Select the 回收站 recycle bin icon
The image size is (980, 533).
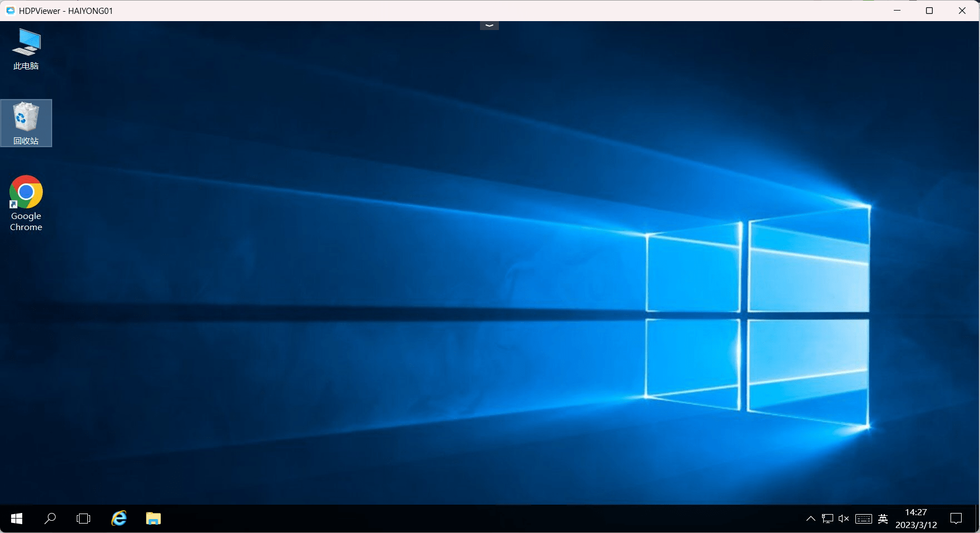pos(26,123)
